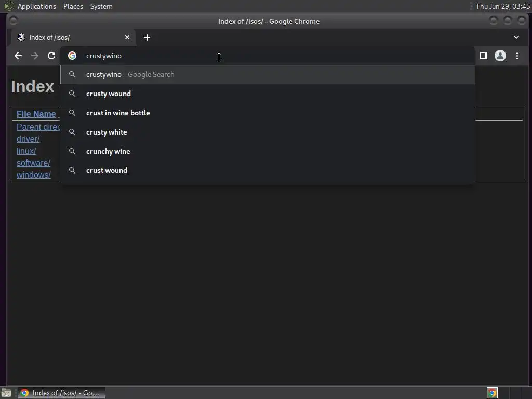Open Chrome's three-dot menu
Screen dimensions: 532x399
pos(517,56)
